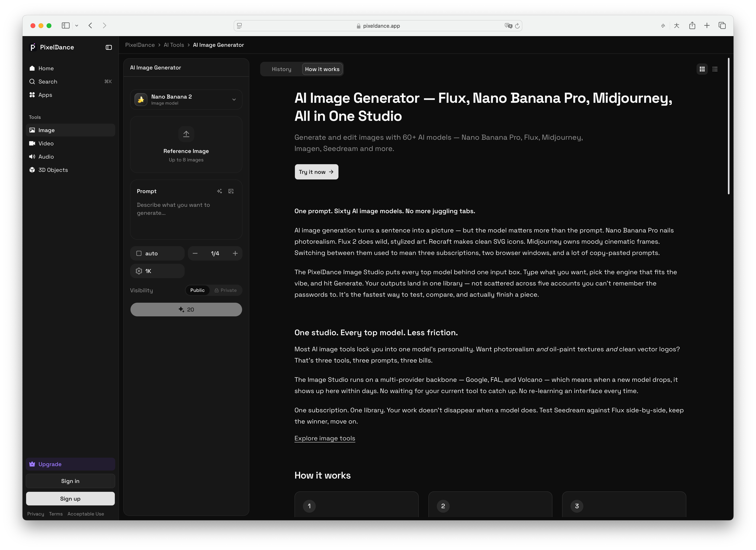Select the Audio tool
The width and height of the screenshot is (756, 550).
click(x=70, y=157)
